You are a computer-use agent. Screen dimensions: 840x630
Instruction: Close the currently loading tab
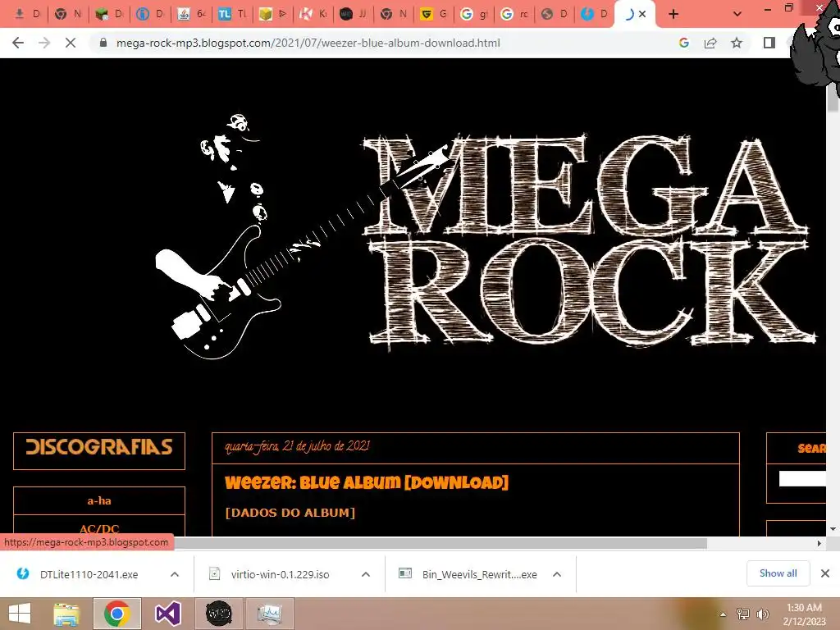click(x=642, y=15)
